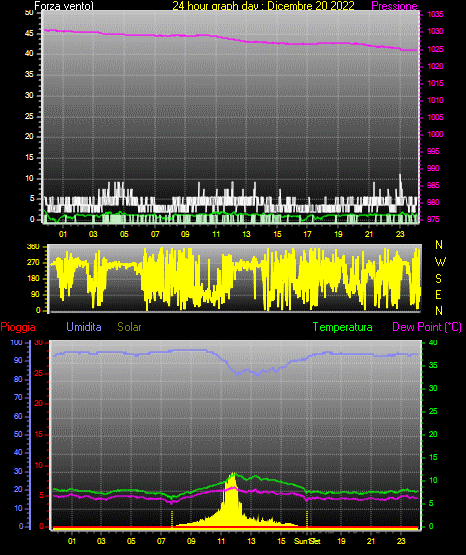
Task: Click the 1025 pressure axis value
Action: (x=435, y=49)
